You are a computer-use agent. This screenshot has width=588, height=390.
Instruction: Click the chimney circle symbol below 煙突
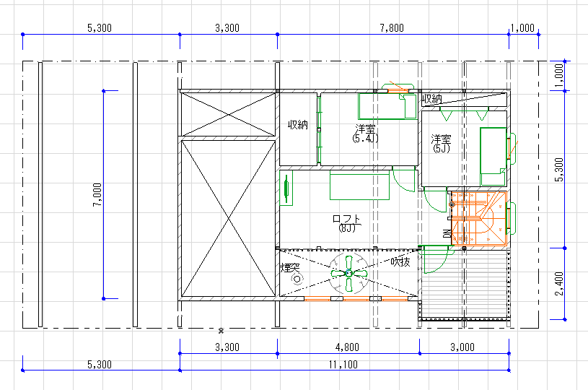296,279
